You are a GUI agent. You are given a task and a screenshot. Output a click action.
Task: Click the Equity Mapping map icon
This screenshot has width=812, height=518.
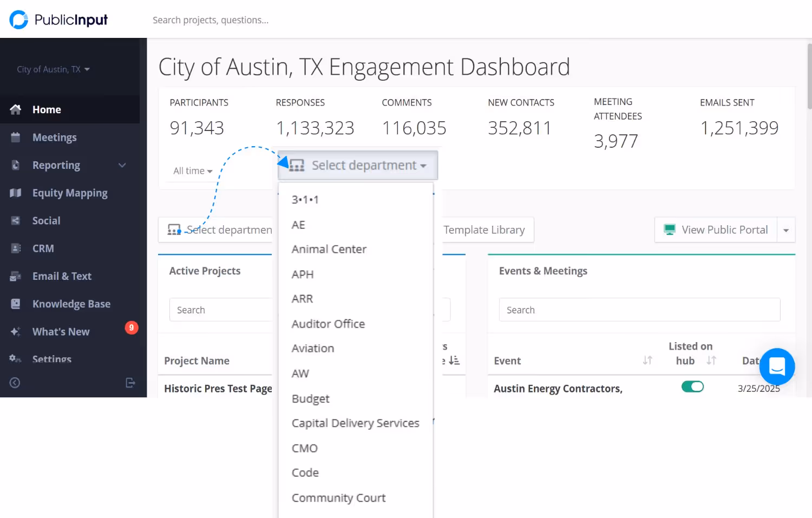coord(16,193)
